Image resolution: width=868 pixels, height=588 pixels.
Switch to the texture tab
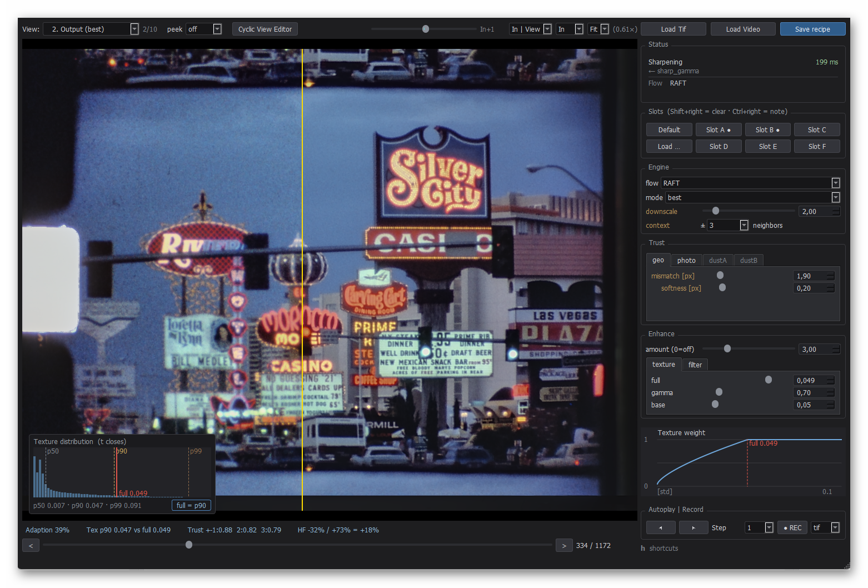pos(664,365)
